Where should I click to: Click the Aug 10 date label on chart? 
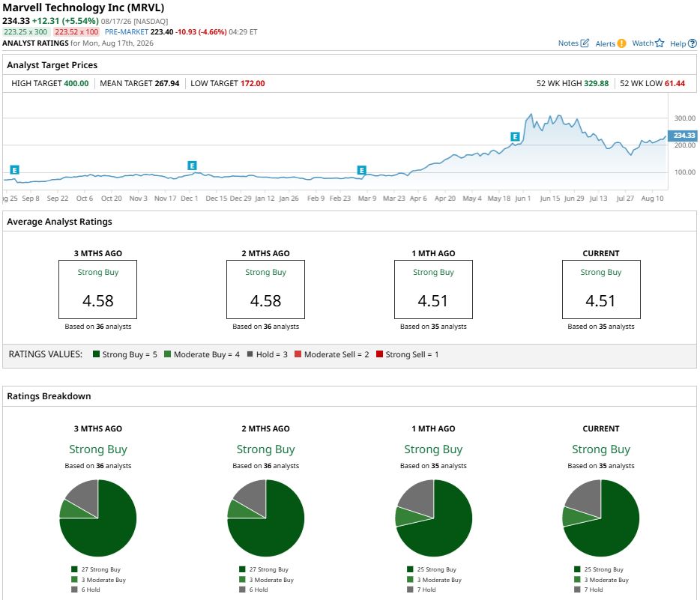652,199
